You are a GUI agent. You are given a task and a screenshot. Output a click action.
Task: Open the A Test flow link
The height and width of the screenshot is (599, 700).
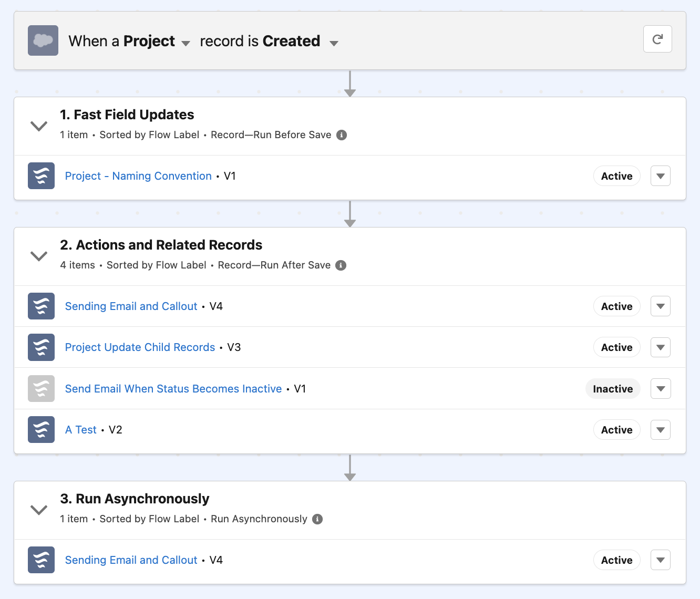click(81, 430)
